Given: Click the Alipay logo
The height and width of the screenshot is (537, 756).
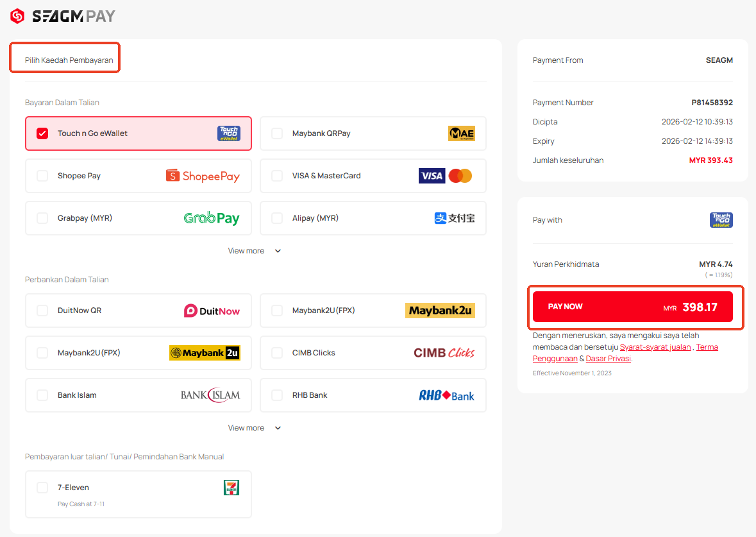Looking at the screenshot, I should tap(454, 218).
